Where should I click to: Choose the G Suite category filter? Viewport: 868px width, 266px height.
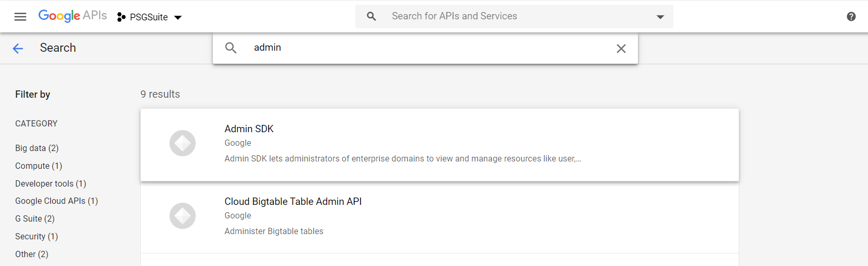coord(35,219)
